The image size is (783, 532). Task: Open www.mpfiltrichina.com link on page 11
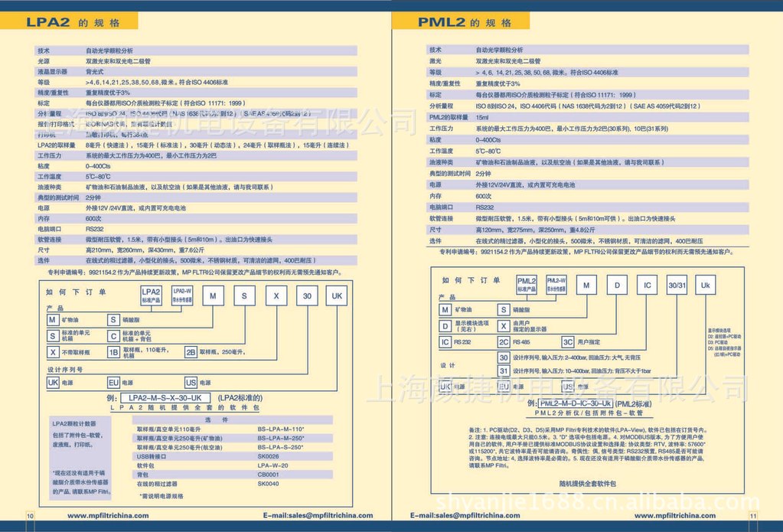[x=674, y=515]
